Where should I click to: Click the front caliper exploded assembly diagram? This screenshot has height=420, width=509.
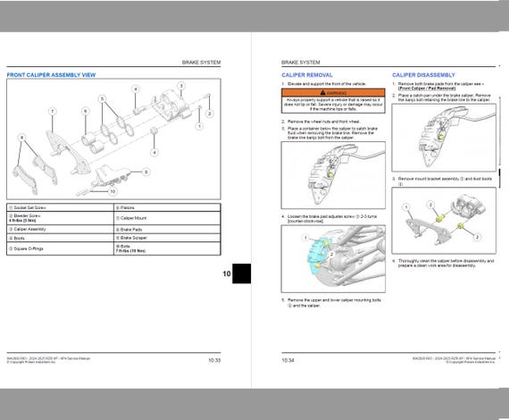coord(113,139)
